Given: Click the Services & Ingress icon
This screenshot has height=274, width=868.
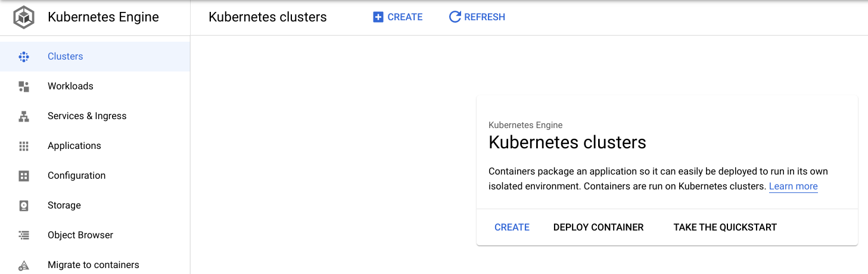Looking at the screenshot, I should point(24,116).
